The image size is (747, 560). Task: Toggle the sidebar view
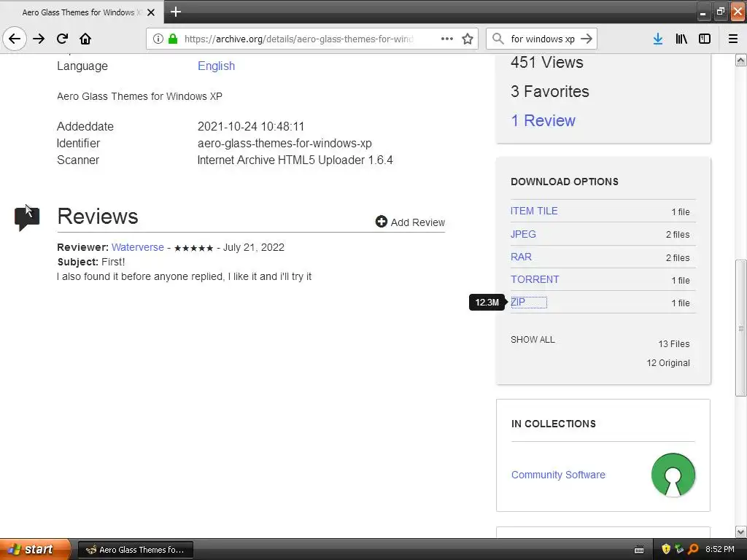(x=705, y=39)
